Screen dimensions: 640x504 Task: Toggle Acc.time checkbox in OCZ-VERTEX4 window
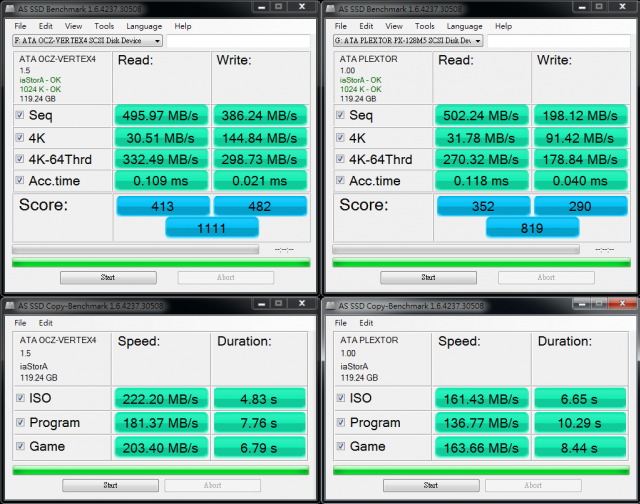pos(20,180)
